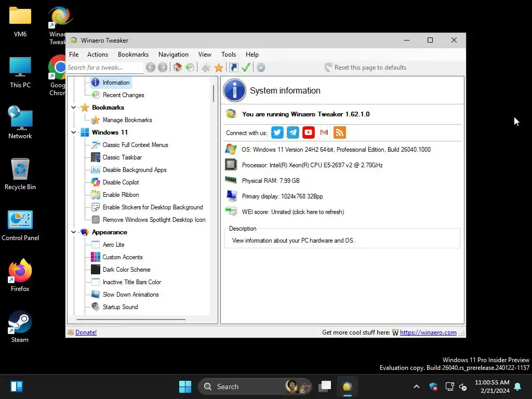
Task: Open the https://winaero.com link
Action: (428, 332)
